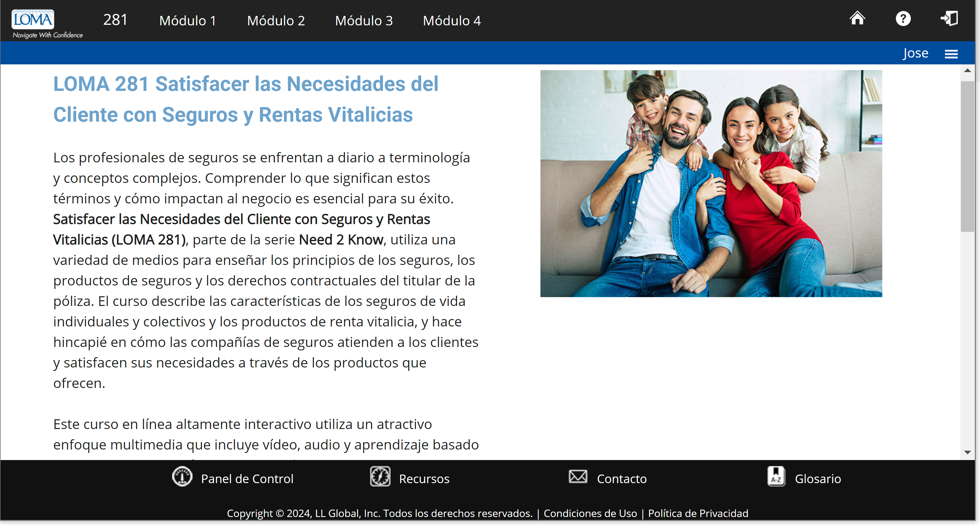Open Módulo 1 menu
The width and height of the screenshot is (980, 525).
tap(187, 21)
